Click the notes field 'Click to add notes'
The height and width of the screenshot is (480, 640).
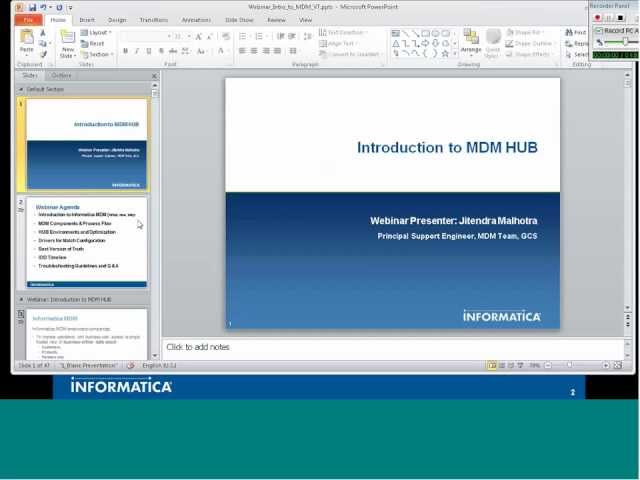(x=393, y=348)
